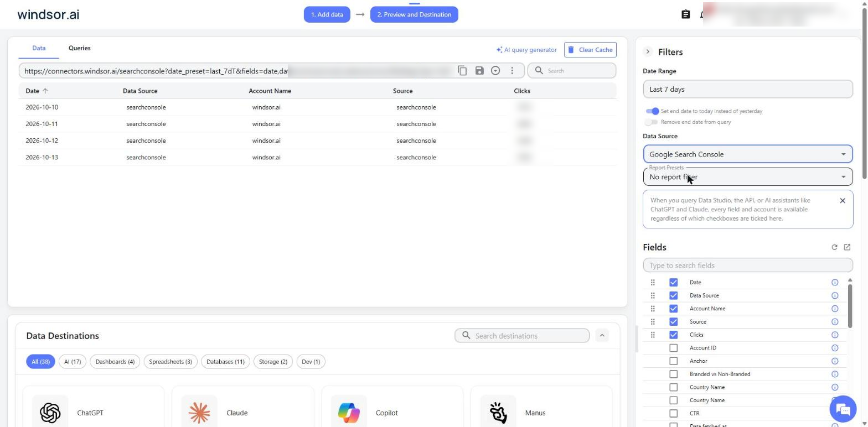Open the circled dropdown icon beside URL
This screenshot has height=427, width=868.
(x=495, y=71)
